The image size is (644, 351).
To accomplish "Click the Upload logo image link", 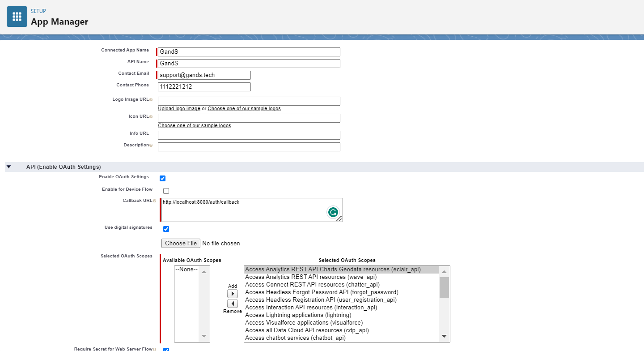I will (x=179, y=109).
